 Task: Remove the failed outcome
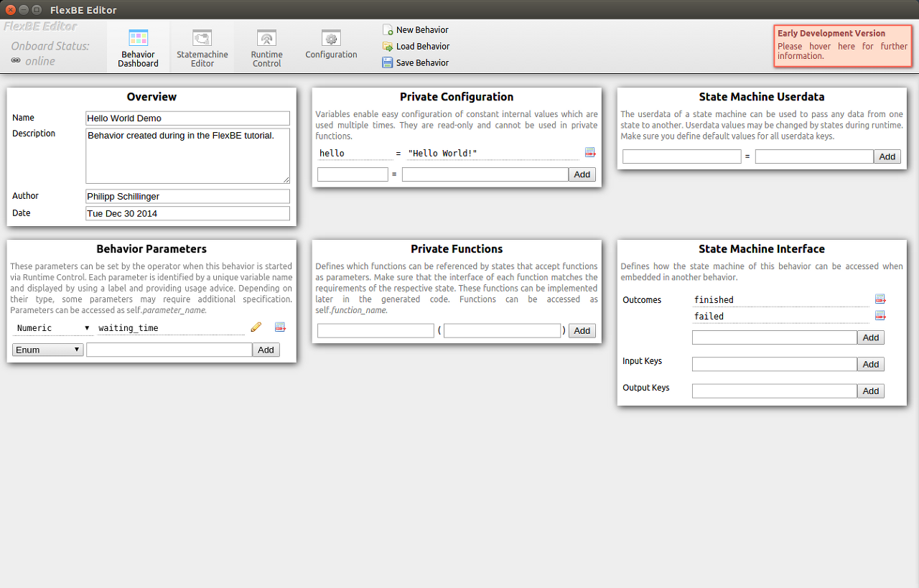pos(880,316)
